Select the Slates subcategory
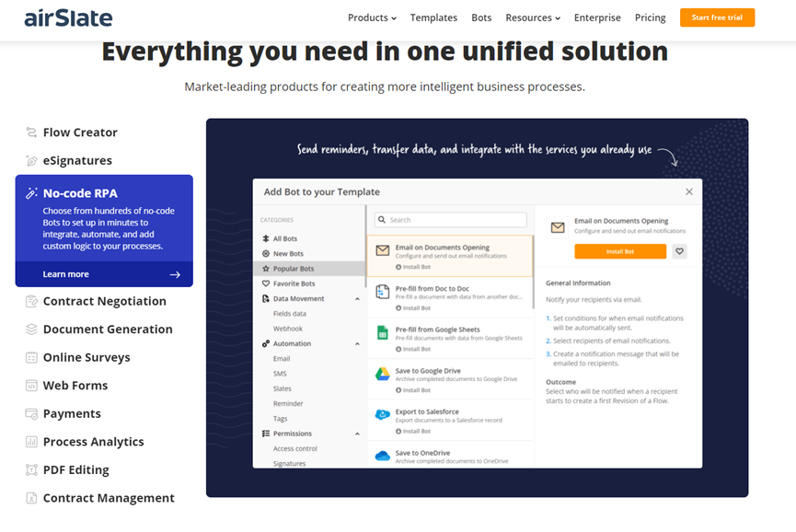Viewport: 796px width, 532px height. pyautogui.click(x=283, y=388)
